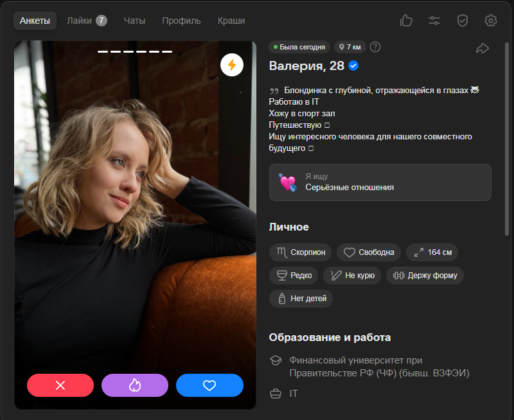
Task: Click the 7 км distance badge
Action: 350,47
